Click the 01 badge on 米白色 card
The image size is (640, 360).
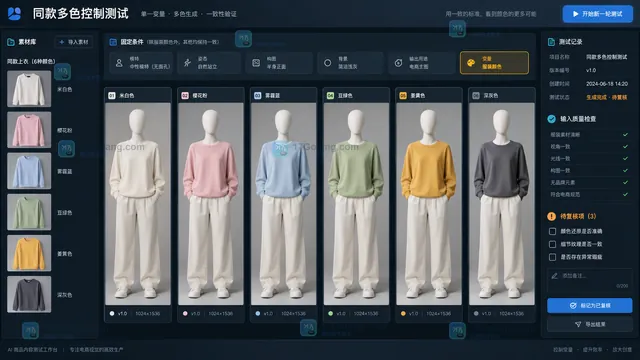pos(112,96)
